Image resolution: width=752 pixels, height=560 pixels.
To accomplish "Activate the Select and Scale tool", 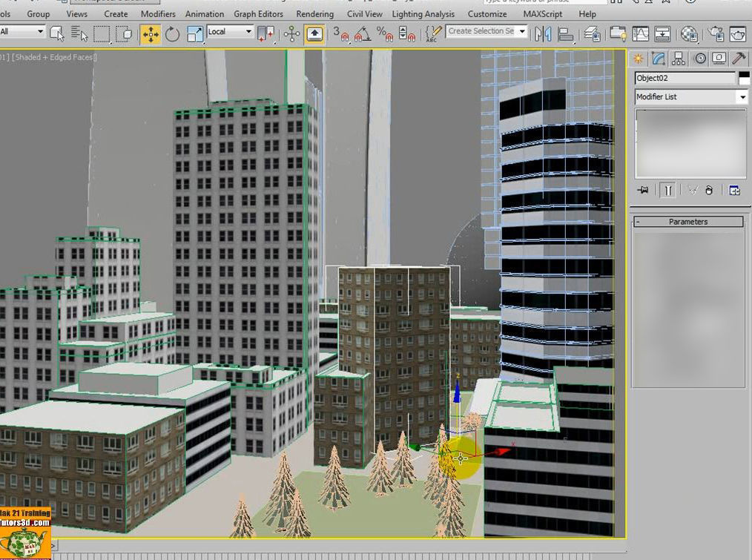I will [195, 34].
